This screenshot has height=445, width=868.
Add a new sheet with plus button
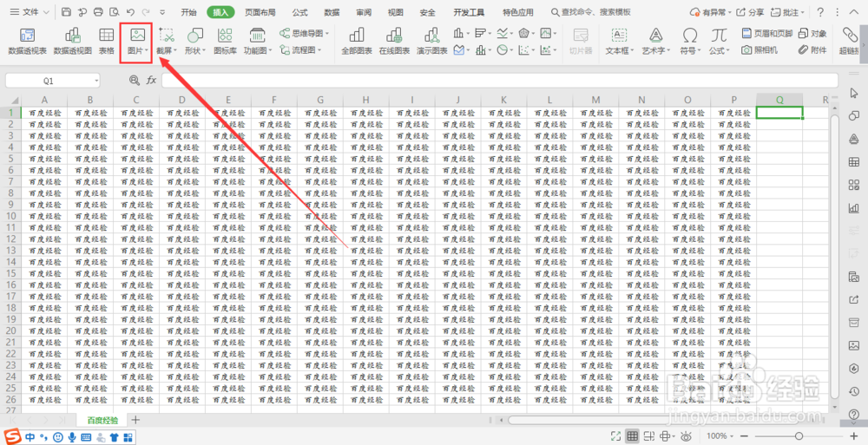135,420
